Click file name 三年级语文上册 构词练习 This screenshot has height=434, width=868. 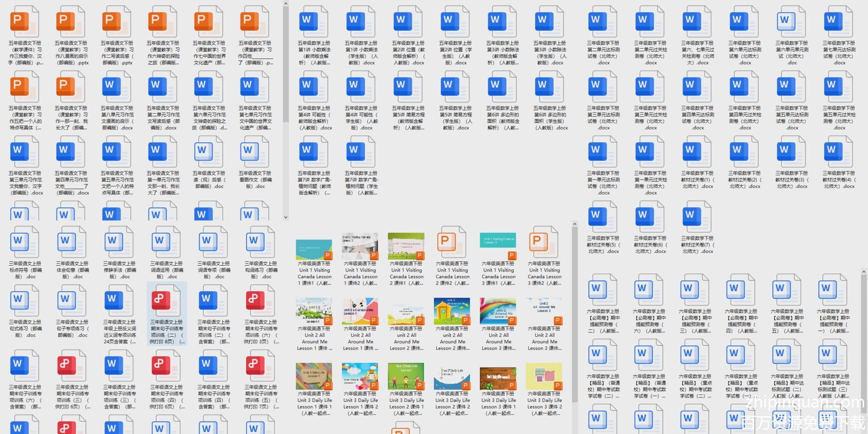(x=261, y=270)
